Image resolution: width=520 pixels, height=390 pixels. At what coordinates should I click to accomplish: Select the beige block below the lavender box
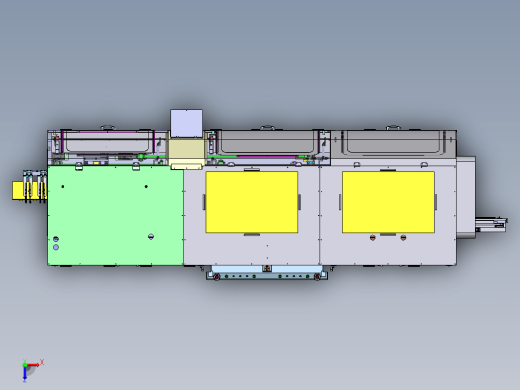186,151
